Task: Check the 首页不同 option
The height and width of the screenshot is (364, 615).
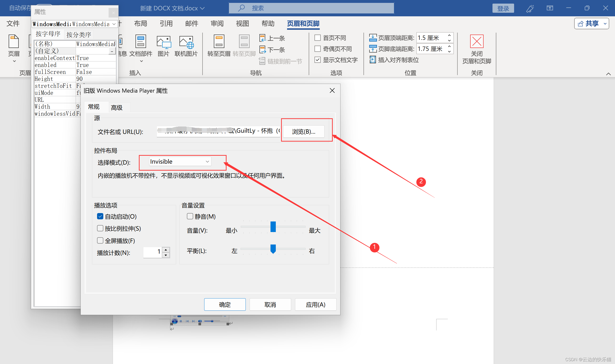Action: 317,38
